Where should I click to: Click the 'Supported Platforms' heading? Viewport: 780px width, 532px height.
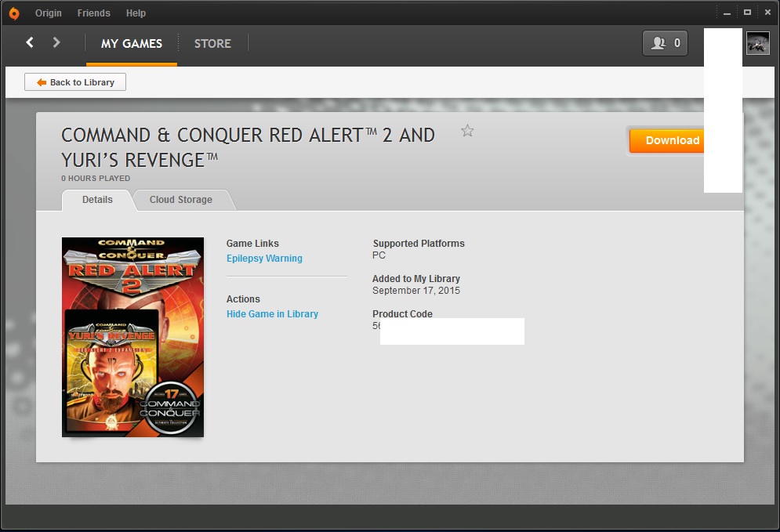pos(419,243)
